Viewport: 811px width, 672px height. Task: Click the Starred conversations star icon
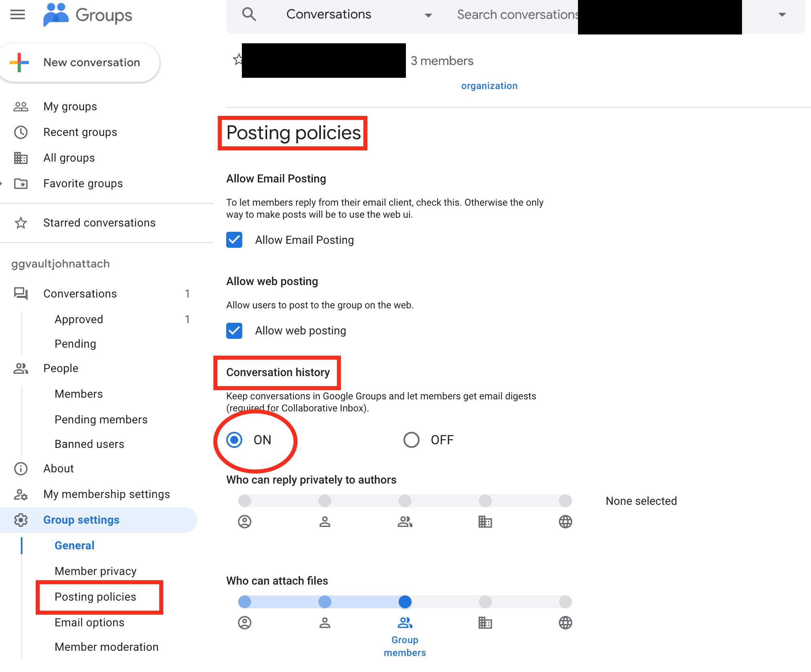coord(21,223)
